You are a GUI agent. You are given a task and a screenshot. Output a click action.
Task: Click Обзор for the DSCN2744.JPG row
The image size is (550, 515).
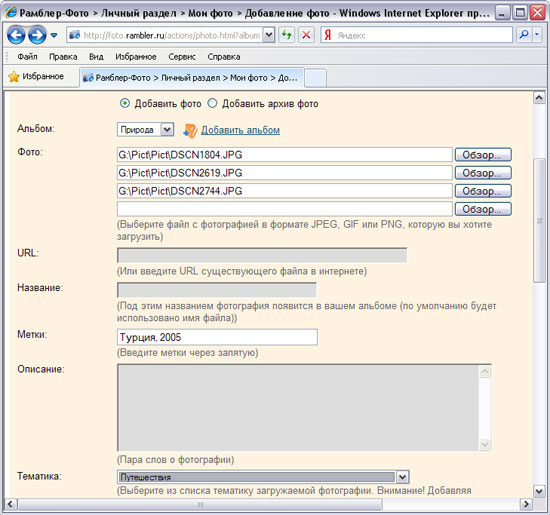pos(483,191)
